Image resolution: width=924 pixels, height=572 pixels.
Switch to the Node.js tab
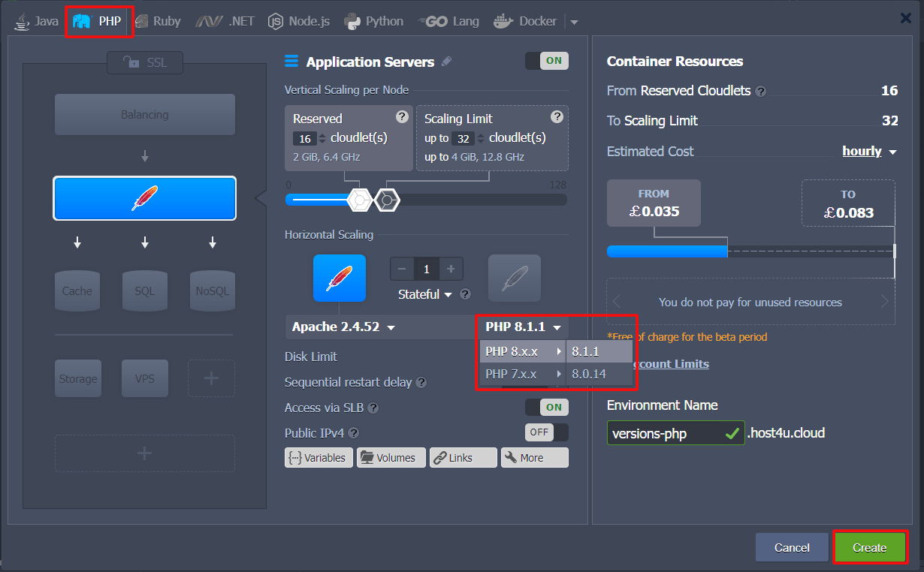click(x=298, y=20)
